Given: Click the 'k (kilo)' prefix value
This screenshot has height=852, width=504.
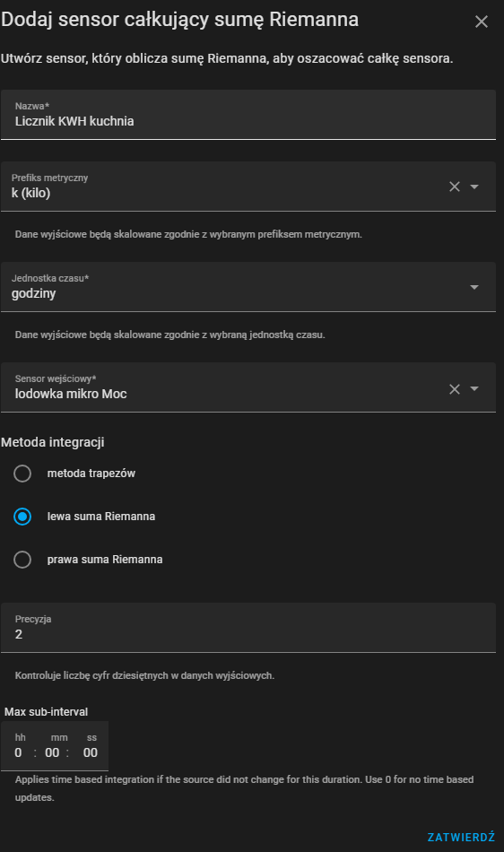Looking at the screenshot, I should 31,193.
